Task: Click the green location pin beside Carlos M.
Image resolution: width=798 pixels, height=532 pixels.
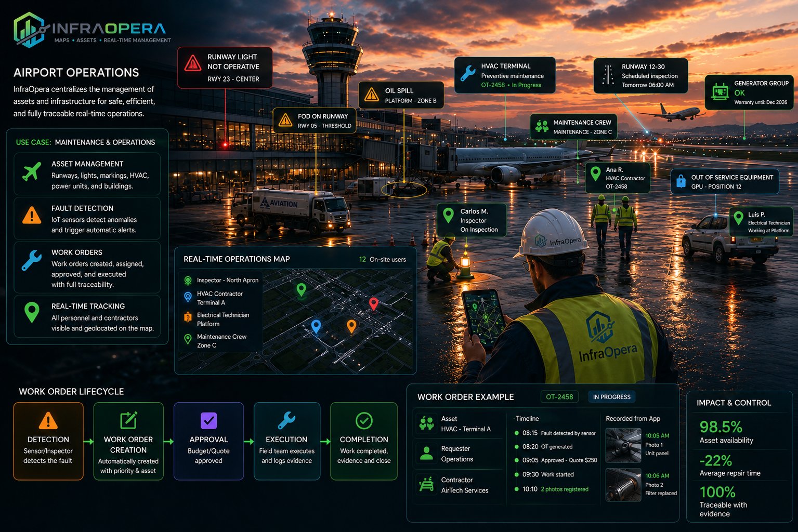Action: [x=448, y=215]
